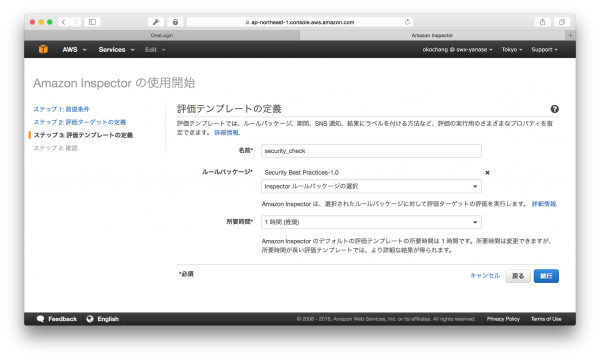The width and height of the screenshot is (600, 360).
Task: Open 詳細情報 link after rules package description
Action: 544,204
